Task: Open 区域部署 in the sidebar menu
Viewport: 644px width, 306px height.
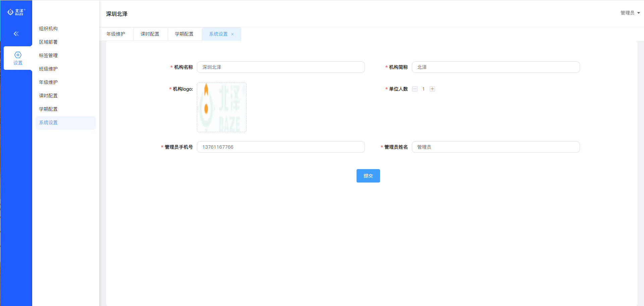Action: point(48,42)
